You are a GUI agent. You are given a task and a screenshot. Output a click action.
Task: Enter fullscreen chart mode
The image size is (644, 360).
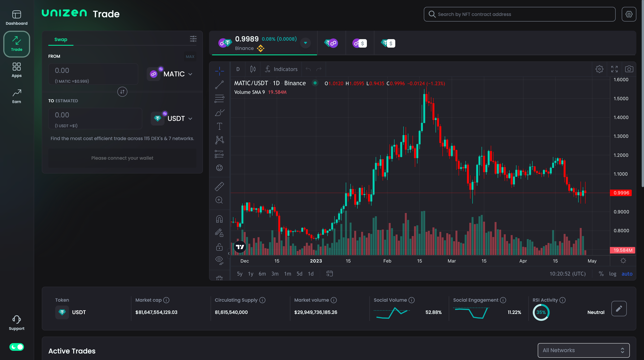coord(614,69)
